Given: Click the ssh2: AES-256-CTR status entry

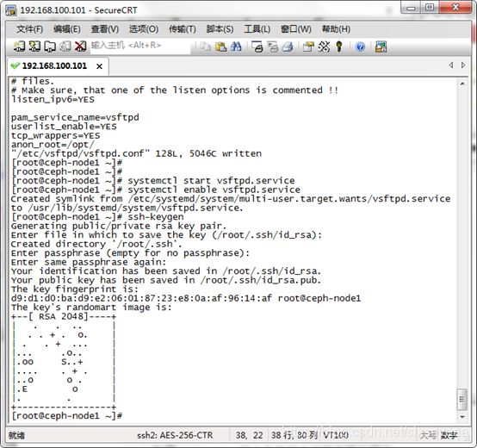Looking at the screenshot, I should pos(175,435).
